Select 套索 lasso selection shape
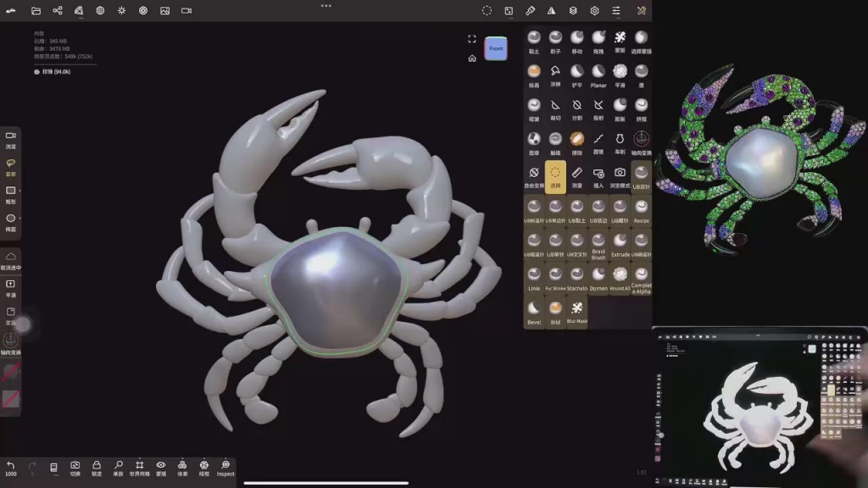This screenshot has height=488, width=868. pos(10,167)
